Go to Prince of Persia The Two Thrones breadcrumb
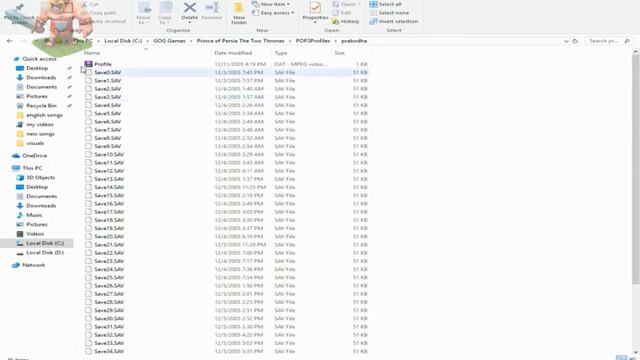The image size is (640, 360). [240, 41]
